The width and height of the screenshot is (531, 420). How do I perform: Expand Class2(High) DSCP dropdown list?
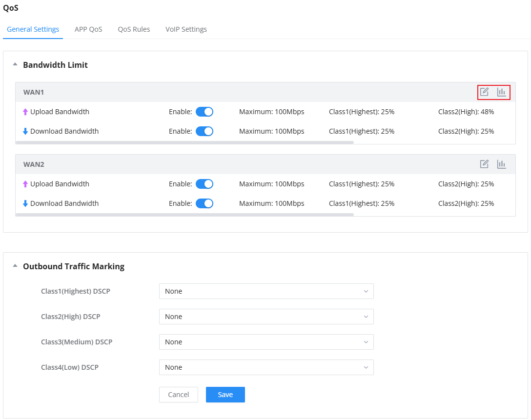coord(266,317)
